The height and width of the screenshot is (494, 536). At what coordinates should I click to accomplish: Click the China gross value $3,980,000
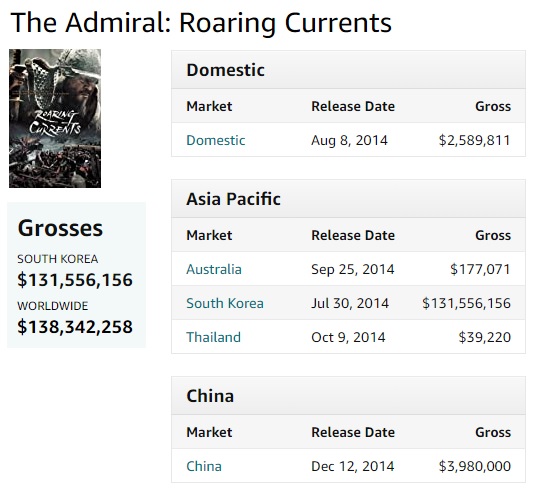point(475,466)
